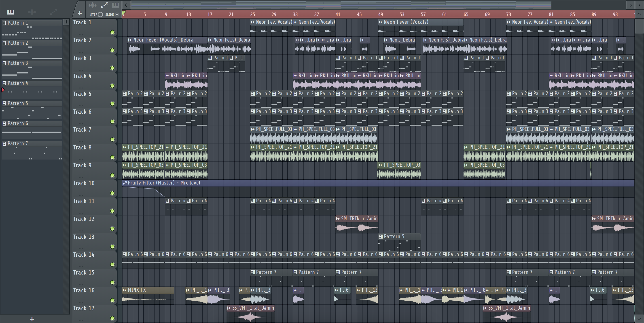The height and width of the screenshot is (323, 644).
Task: Show automation clips in the picker panel
Action: (53, 12)
